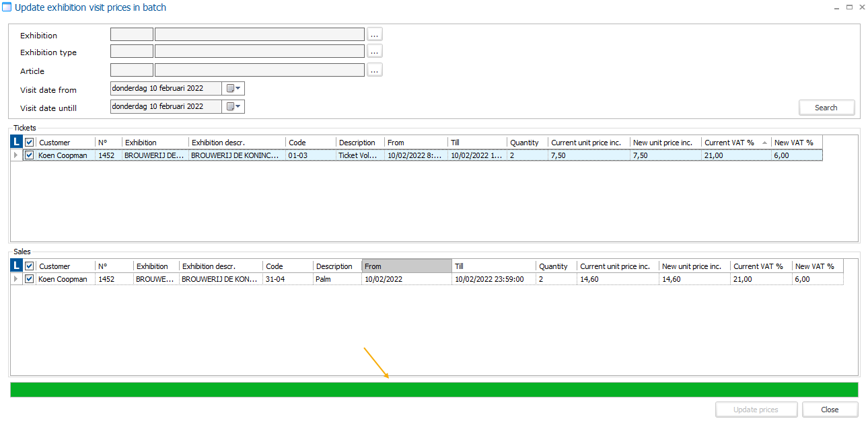Screen dimensions: 868x421
Task: Edit New VAT % cell in Tickets row
Action: click(x=796, y=155)
